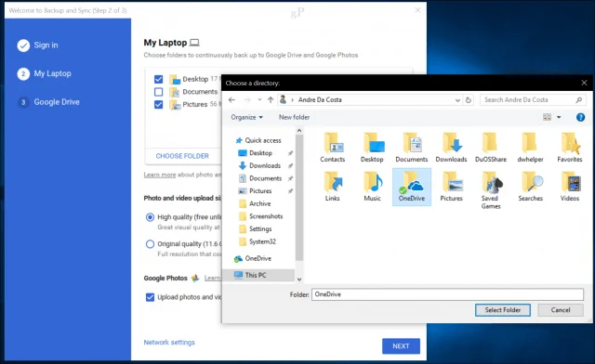This screenshot has height=364, width=595.
Task: Open Learn more about photo link
Action: click(160, 175)
